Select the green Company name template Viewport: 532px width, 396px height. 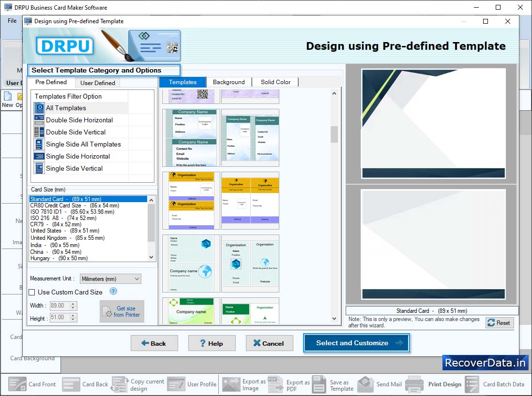pyautogui.click(x=191, y=311)
